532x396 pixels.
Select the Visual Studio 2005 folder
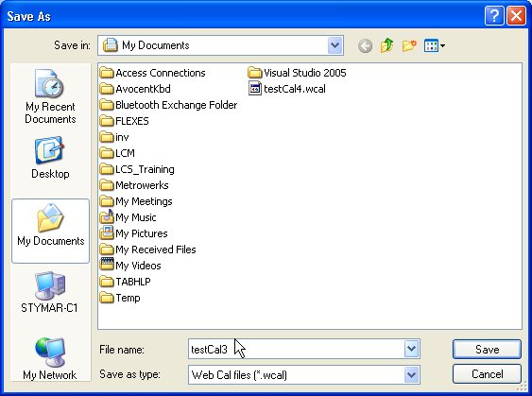298,73
